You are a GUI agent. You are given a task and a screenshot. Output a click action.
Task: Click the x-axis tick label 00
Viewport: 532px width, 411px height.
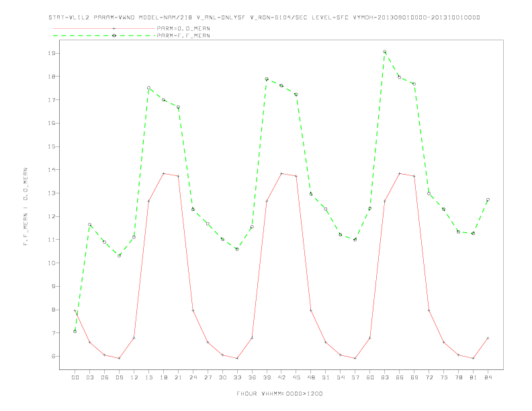pyautogui.click(x=75, y=377)
